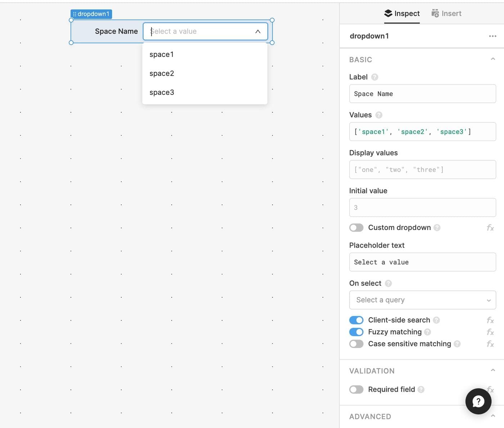The height and width of the screenshot is (428, 504).
Task: Open the On select query dropdown
Action: [422, 300]
